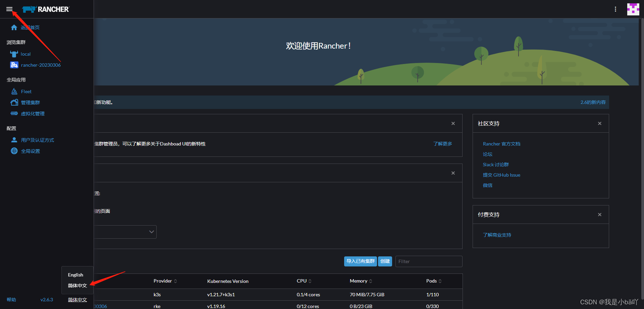Open 虚拟化管理 in sidebar

(x=33, y=114)
